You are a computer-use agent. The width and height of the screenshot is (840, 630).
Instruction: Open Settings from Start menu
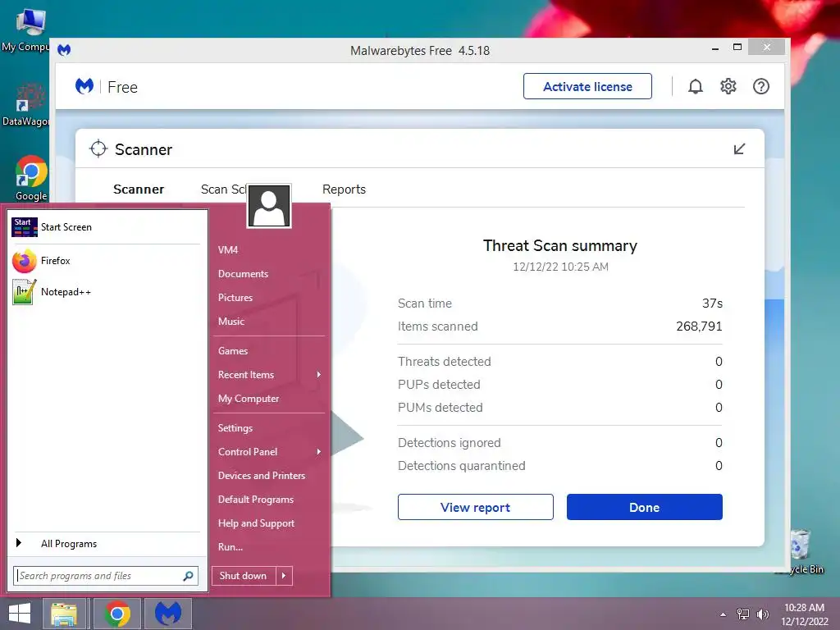(235, 428)
